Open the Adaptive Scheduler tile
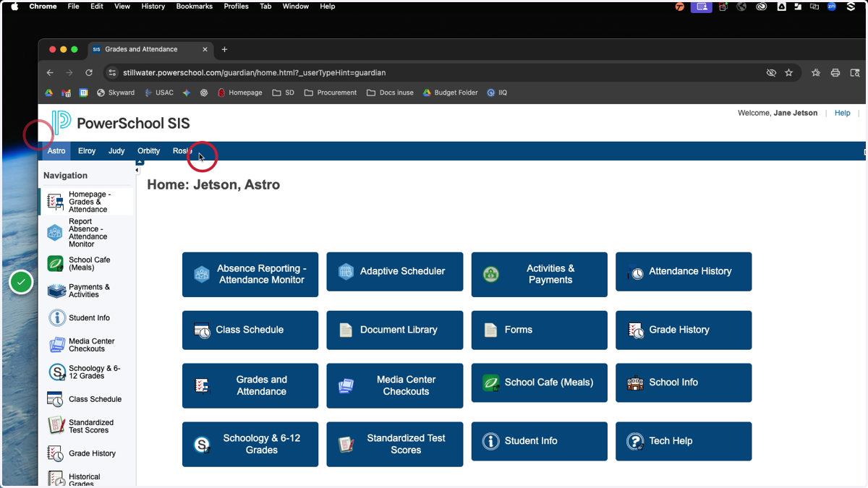The image size is (868, 488). [x=395, y=272]
